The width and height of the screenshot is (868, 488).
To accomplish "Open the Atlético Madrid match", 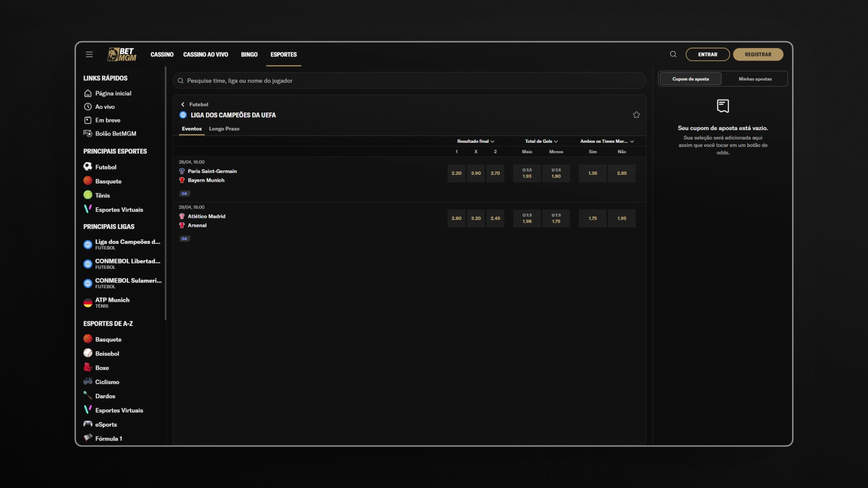I will 207,216.
